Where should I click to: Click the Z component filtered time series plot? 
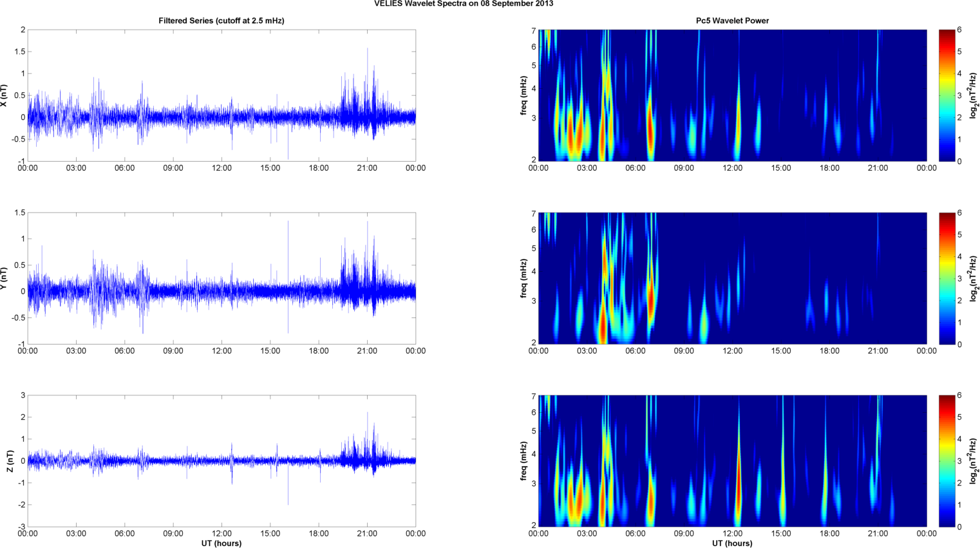tap(221, 461)
